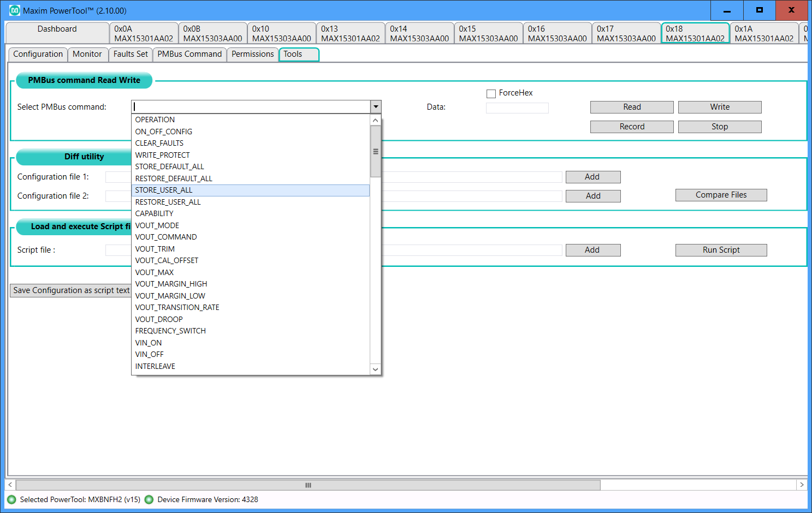This screenshot has height=513, width=812.
Task: Choose VOUT_MAX from the command list
Action: click(251, 272)
